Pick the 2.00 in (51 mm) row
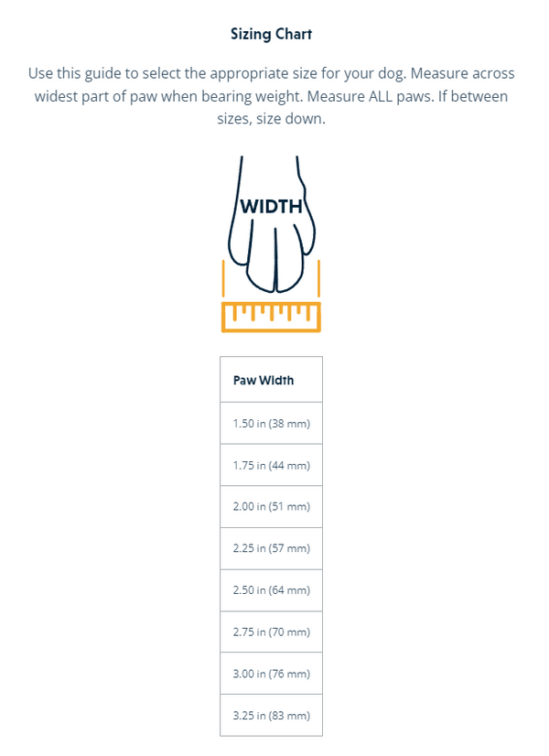Image resolution: width=549 pixels, height=756 pixels. (272, 506)
